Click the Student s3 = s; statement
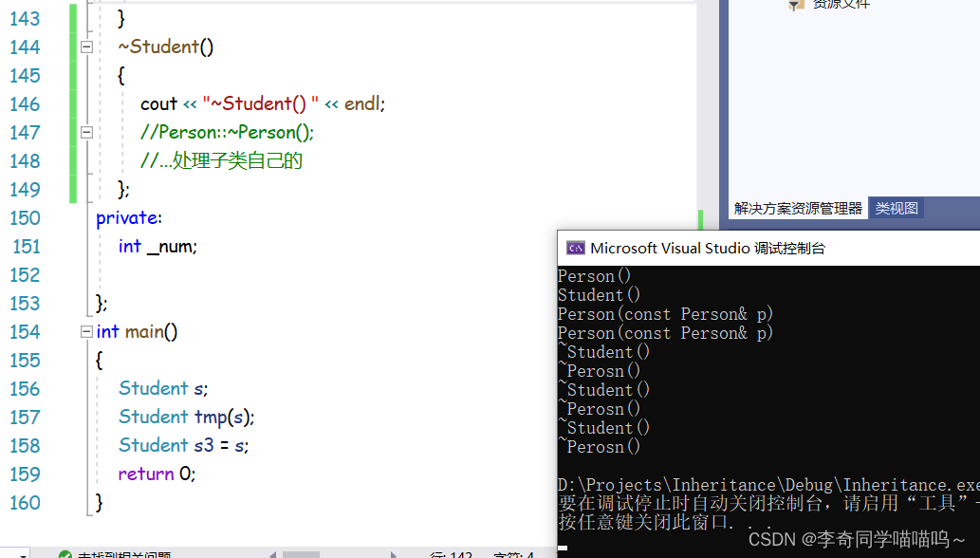 (184, 445)
